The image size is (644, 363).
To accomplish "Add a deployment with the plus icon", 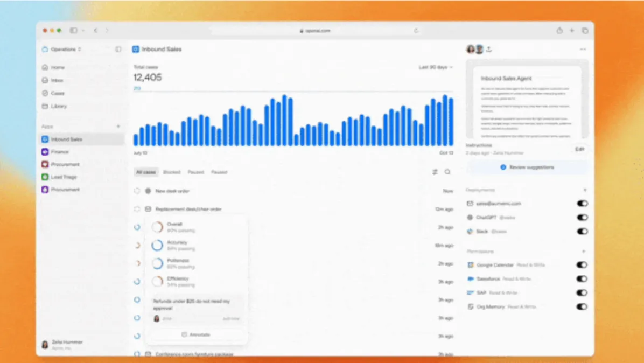I will click(585, 190).
